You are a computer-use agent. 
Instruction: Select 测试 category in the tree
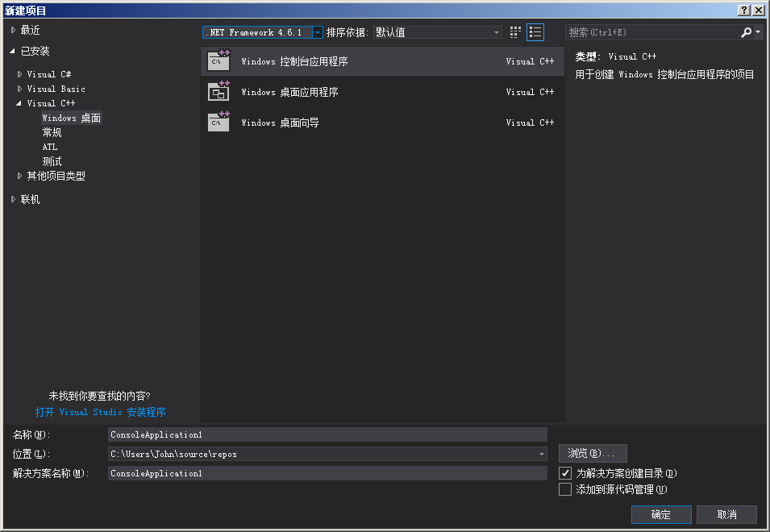[52, 161]
